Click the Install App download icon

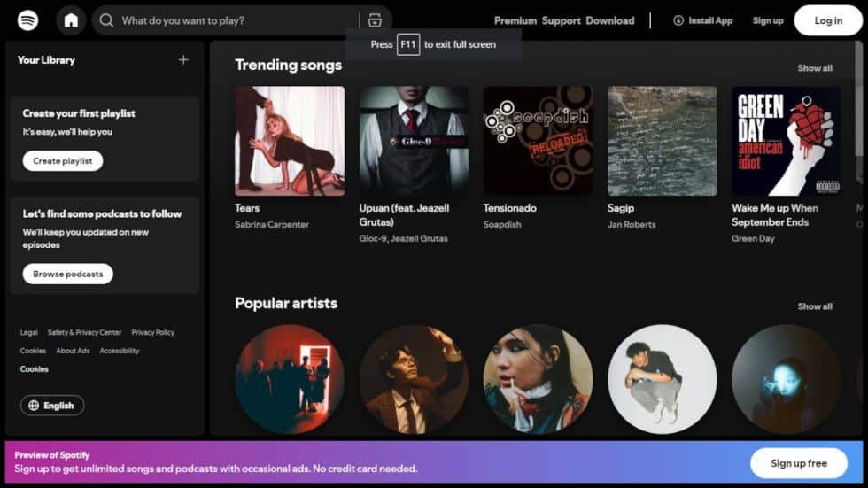coord(678,20)
